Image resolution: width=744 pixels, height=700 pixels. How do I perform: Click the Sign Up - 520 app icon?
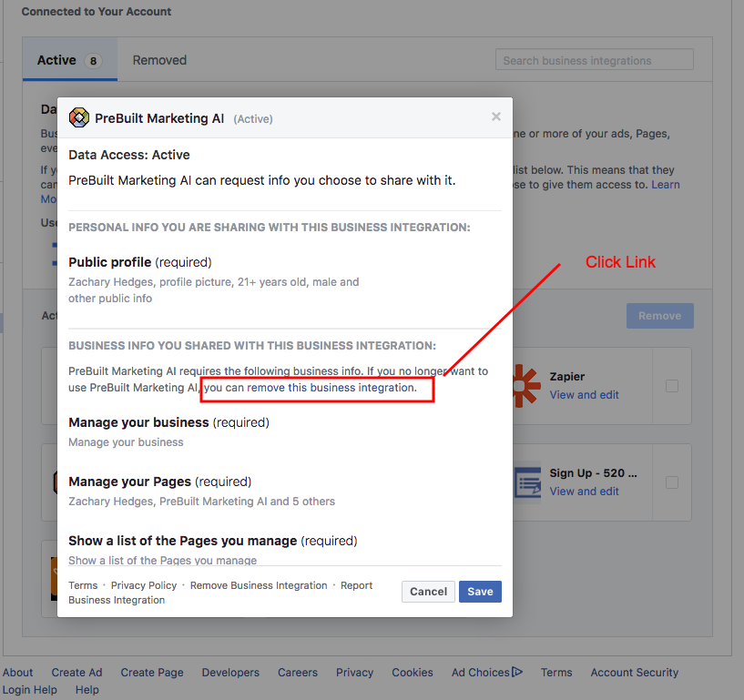pyautogui.click(x=527, y=482)
